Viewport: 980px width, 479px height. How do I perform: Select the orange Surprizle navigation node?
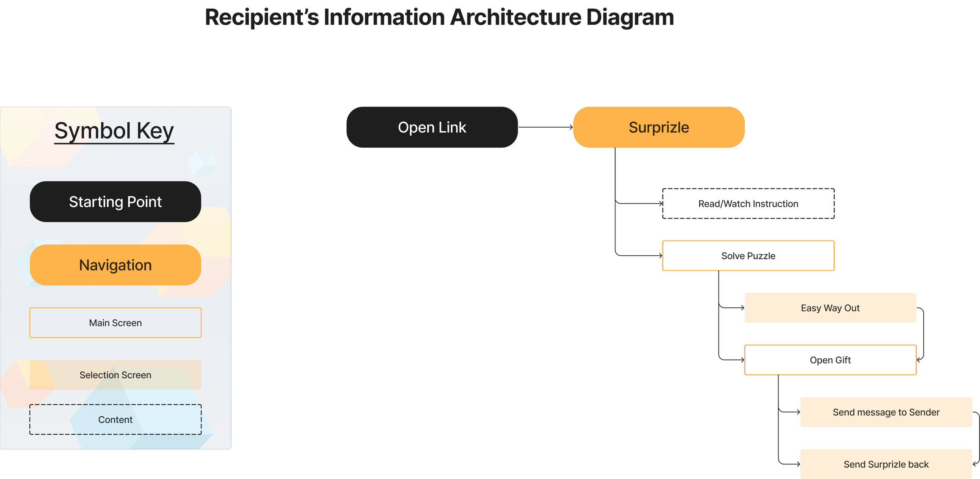659,127
